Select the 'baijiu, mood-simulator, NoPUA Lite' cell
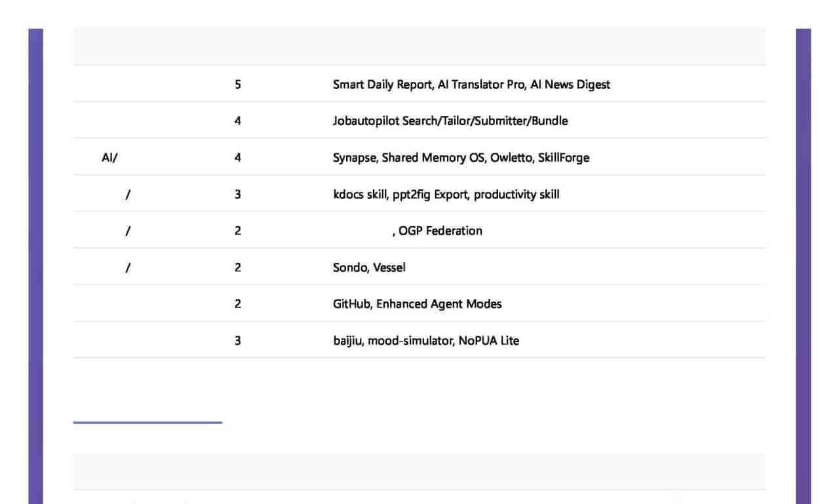Viewport: 839px width, 504px height. (x=426, y=341)
